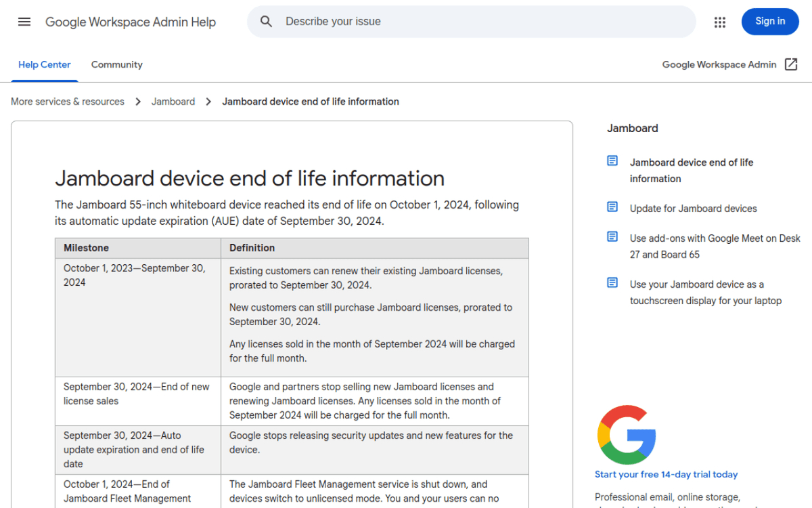Click the article icon beside Jamboard device end of life
The image size is (812, 508).
coord(612,161)
